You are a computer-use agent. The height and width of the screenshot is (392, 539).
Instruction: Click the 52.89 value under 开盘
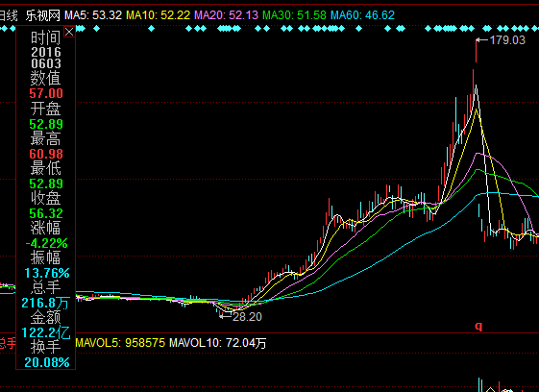46,124
